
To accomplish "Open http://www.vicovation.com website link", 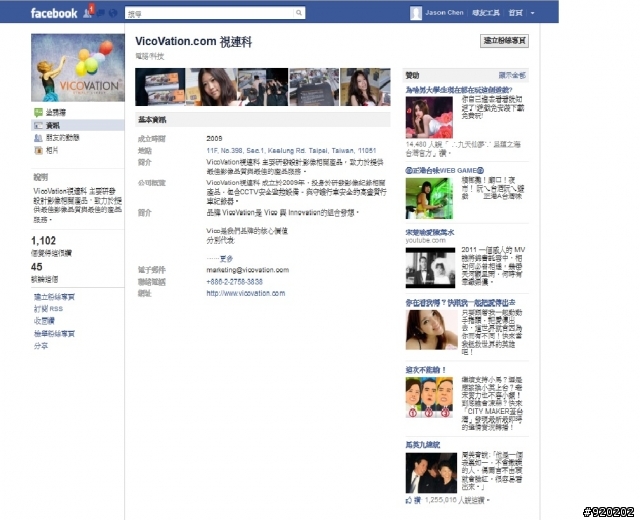I will click(246, 293).
